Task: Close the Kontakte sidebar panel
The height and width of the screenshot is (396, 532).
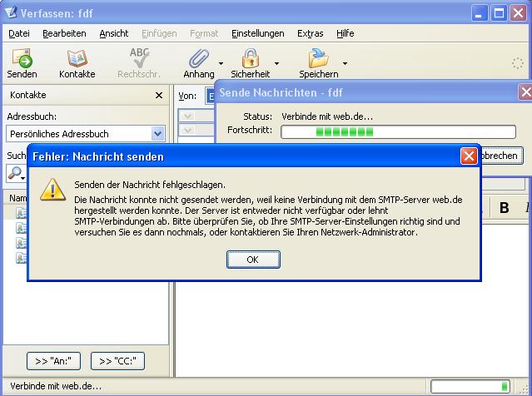Action: point(159,96)
